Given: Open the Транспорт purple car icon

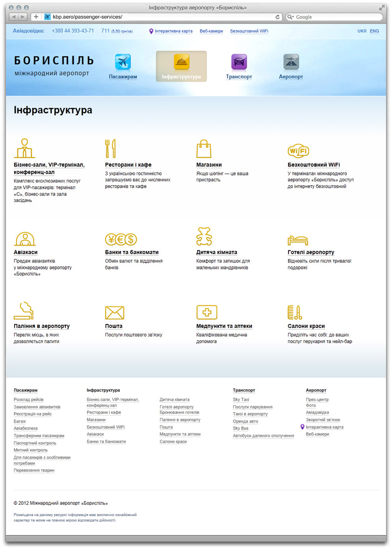Looking at the screenshot, I should pos(239,62).
